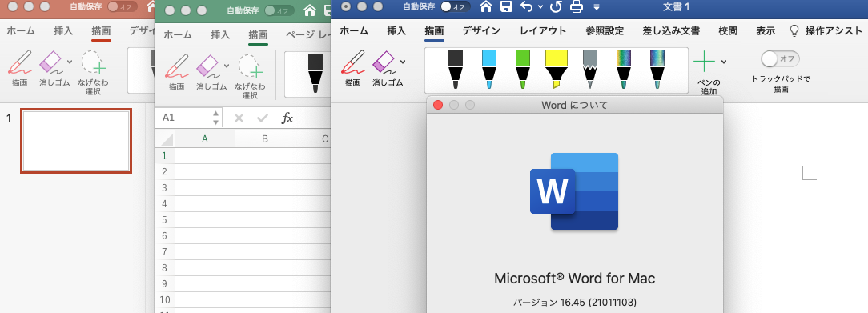This screenshot has width=868, height=313.
Task: Open the Review tab in Word
Action: (x=728, y=31)
